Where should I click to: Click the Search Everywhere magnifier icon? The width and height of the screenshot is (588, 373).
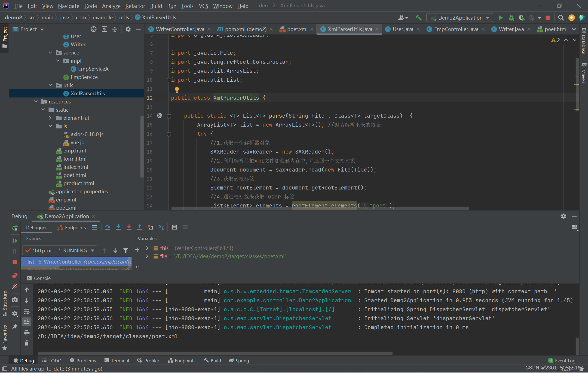click(561, 18)
